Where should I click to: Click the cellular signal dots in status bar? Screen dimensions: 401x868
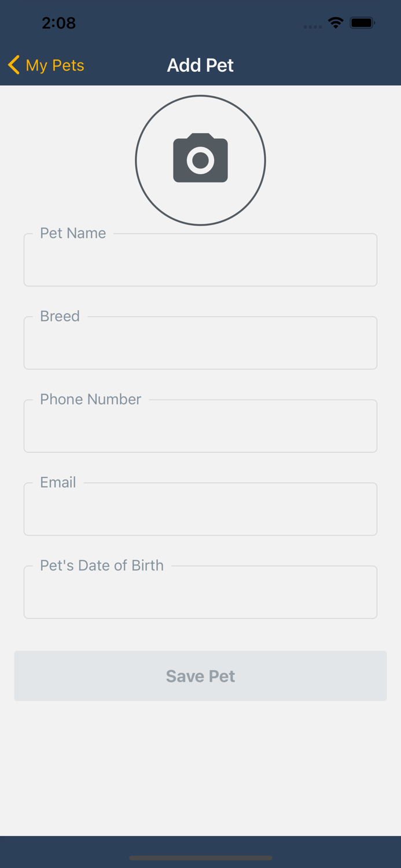312,27
